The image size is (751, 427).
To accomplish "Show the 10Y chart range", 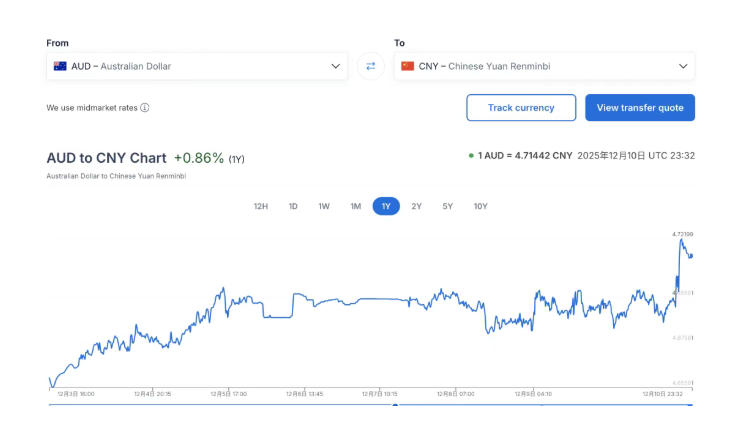I will pyautogui.click(x=481, y=206).
